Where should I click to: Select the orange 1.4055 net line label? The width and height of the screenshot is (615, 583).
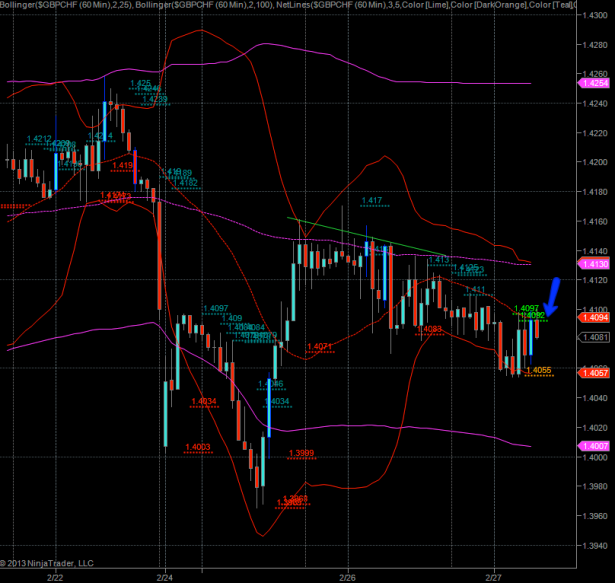(x=539, y=371)
